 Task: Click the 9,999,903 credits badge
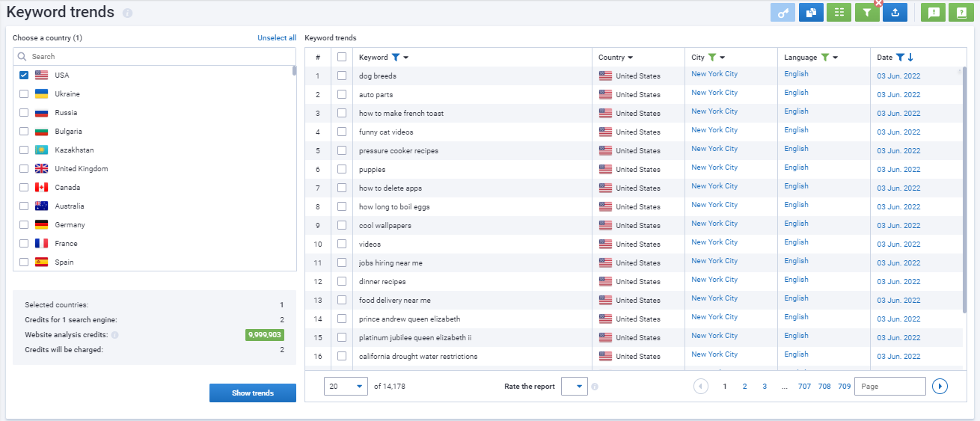tap(265, 335)
